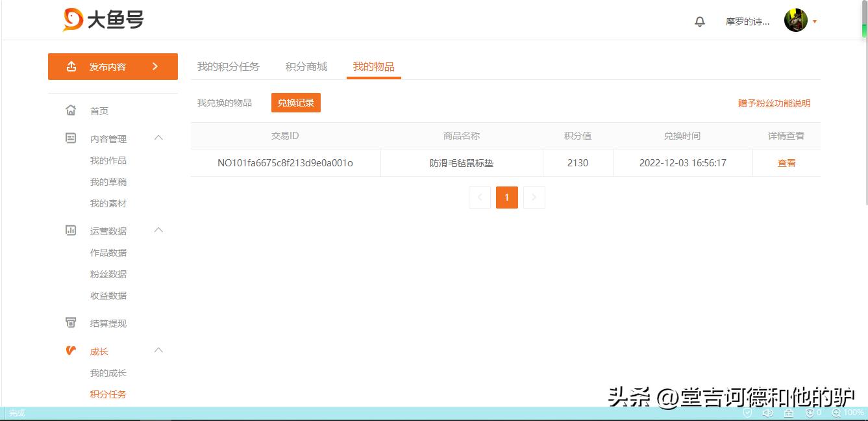868x421 pixels.
Task: Collapse the 内容管理 section chevron
Action: click(158, 138)
